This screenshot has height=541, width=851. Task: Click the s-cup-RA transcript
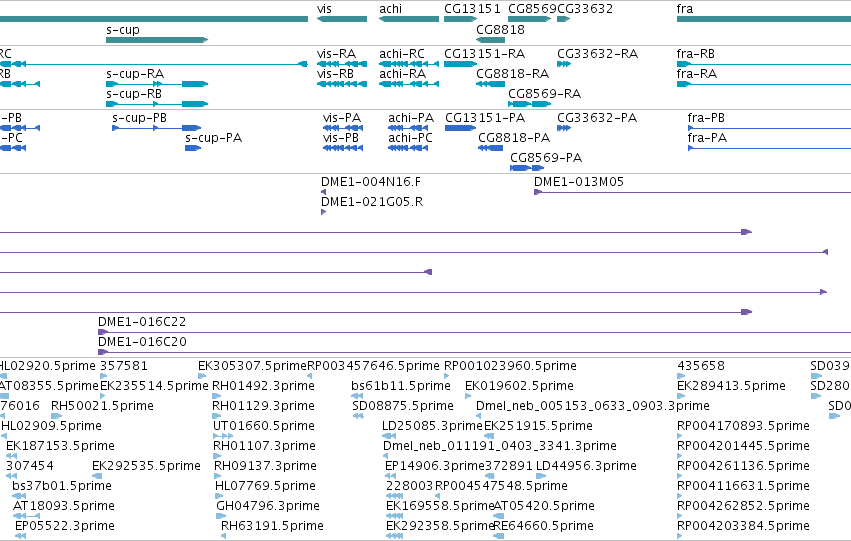157,84
